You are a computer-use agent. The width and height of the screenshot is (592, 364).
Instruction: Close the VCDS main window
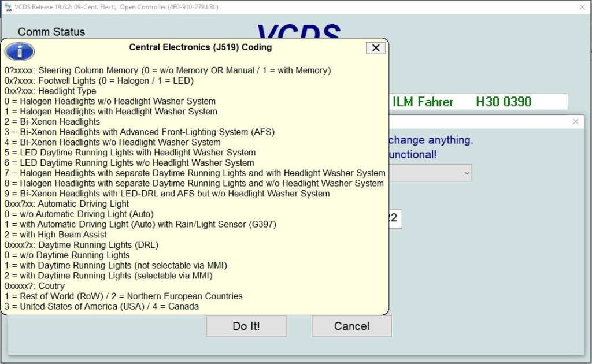click(582, 7)
